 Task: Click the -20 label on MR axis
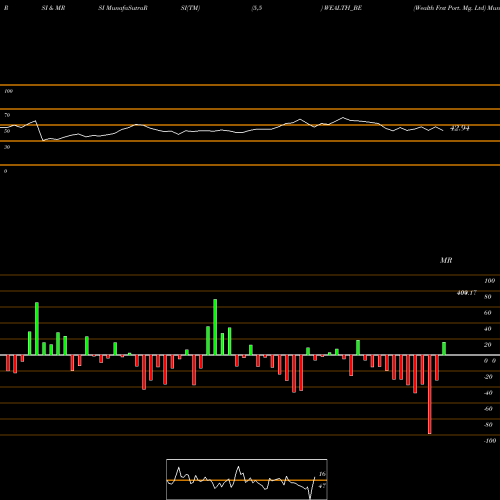pyautogui.click(x=488, y=377)
